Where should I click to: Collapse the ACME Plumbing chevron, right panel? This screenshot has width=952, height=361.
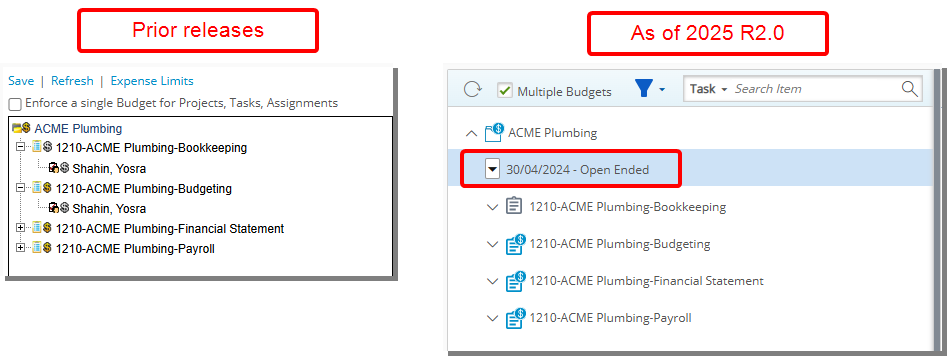pos(471,133)
